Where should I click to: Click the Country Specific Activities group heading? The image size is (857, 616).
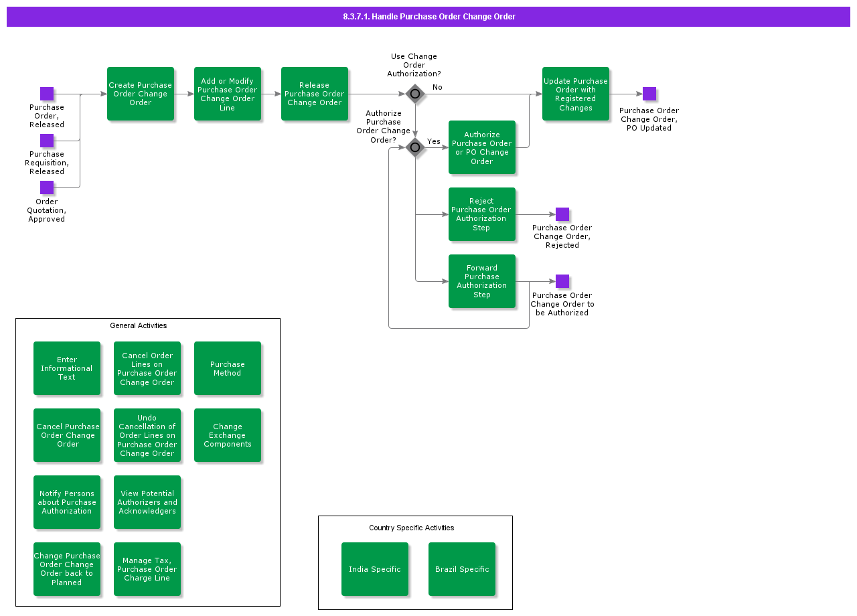click(x=412, y=528)
